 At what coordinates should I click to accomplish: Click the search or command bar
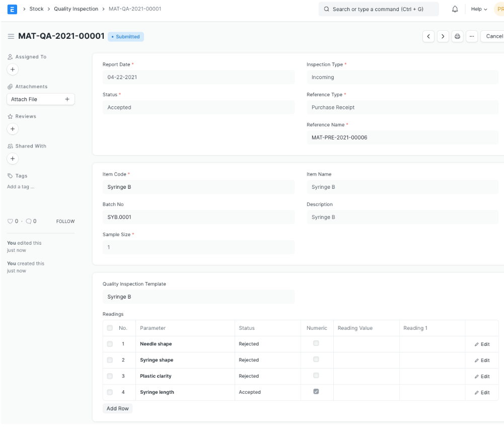(x=378, y=9)
